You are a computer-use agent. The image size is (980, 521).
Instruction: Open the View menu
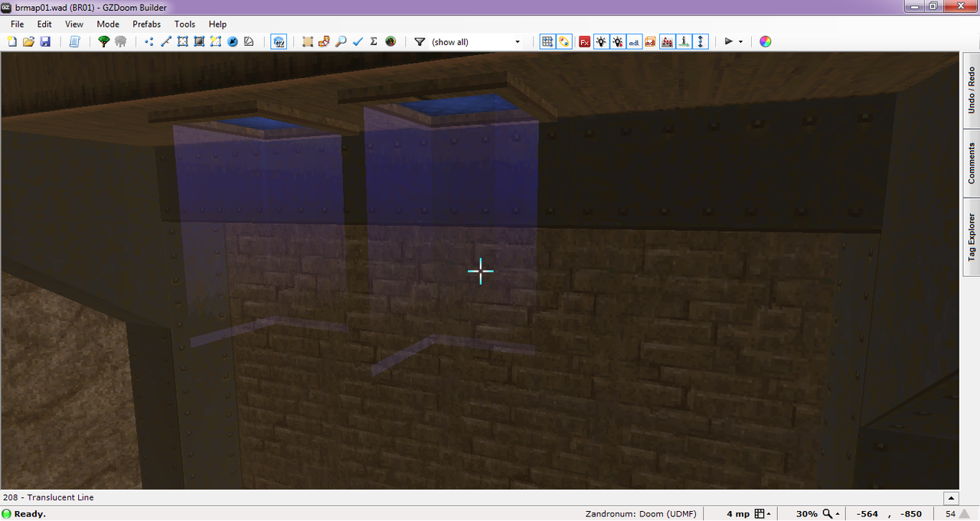(x=74, y=24)
